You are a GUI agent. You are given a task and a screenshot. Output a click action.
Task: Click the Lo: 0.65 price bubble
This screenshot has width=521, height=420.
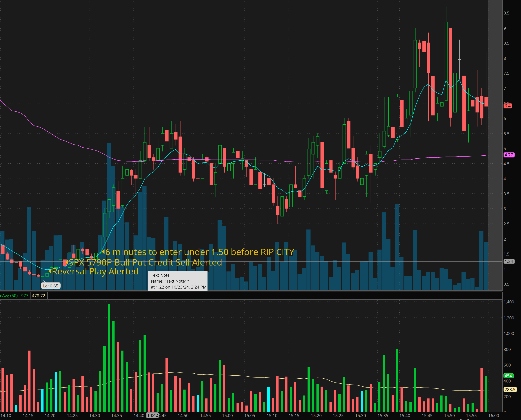tap(51, 286)
